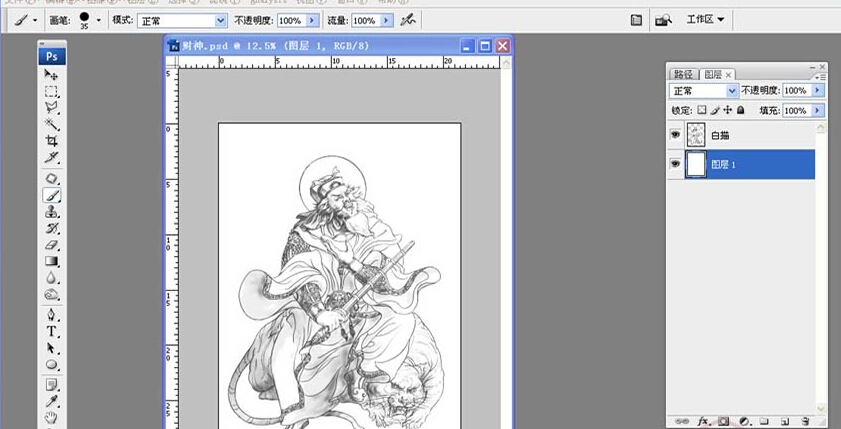
Task: Toggle lock transparent pixels
Action: pyautogui.click(x=702, y=110)
